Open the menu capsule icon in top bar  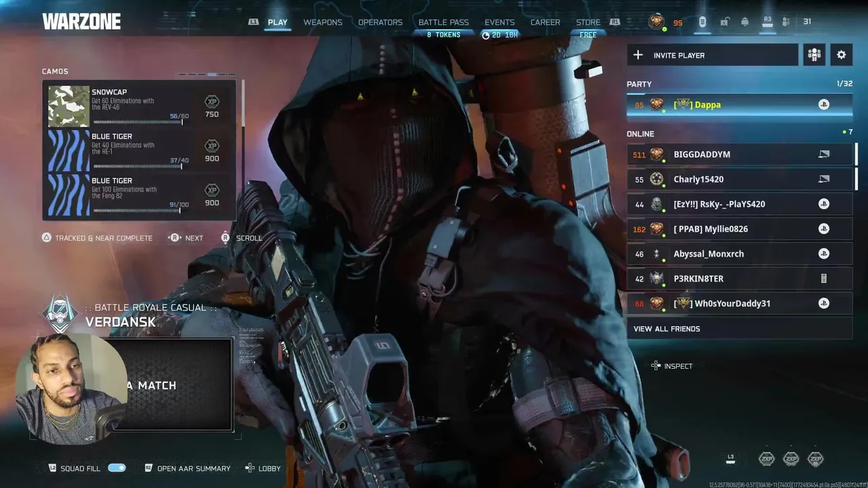(703, 22)
